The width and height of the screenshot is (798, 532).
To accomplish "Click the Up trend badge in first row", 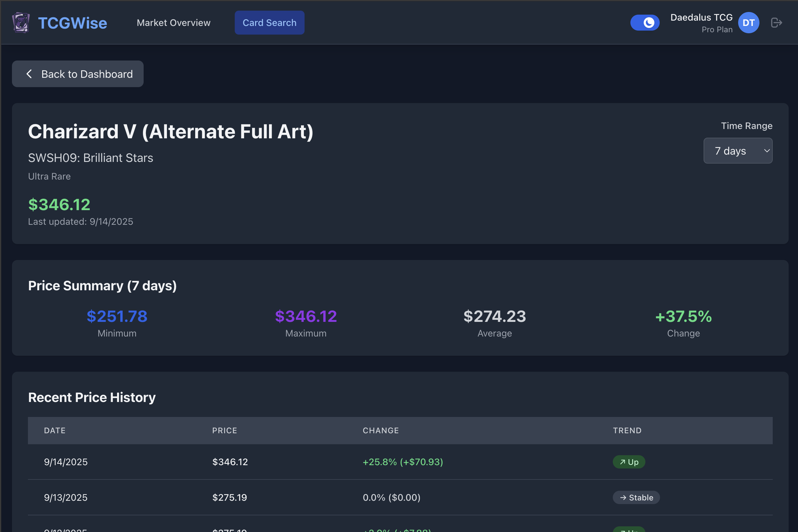I will pyautogui.click(x=629, y=462).
